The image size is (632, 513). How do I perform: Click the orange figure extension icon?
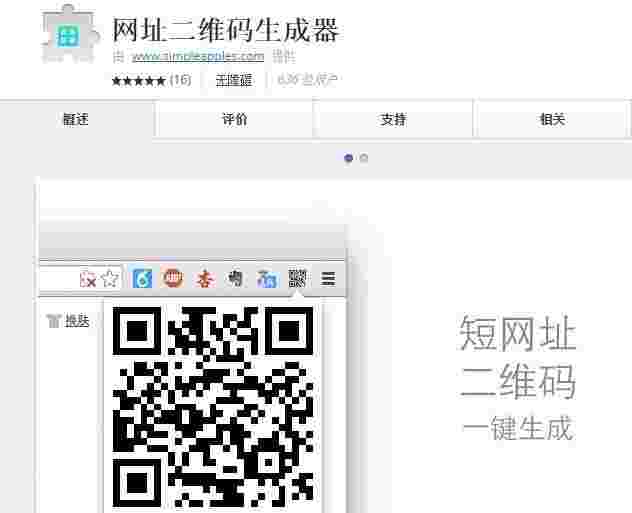coord(205,278)
